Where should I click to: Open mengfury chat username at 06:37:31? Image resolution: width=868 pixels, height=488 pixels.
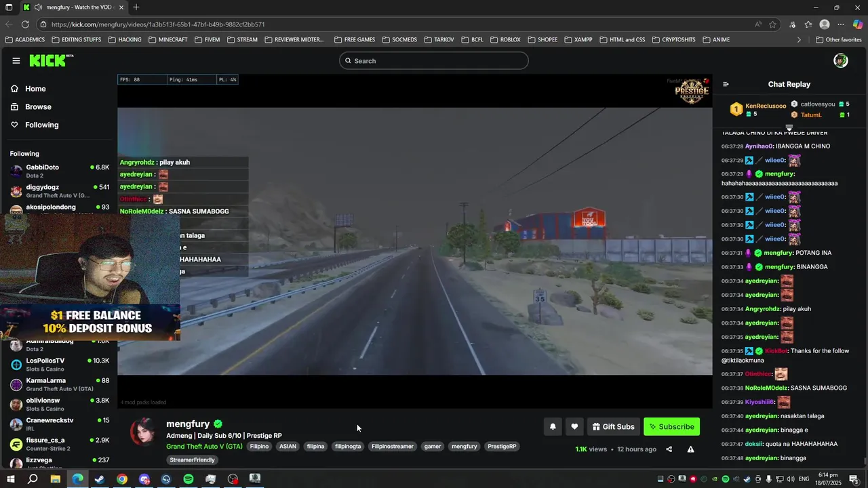tap(778, 253)
